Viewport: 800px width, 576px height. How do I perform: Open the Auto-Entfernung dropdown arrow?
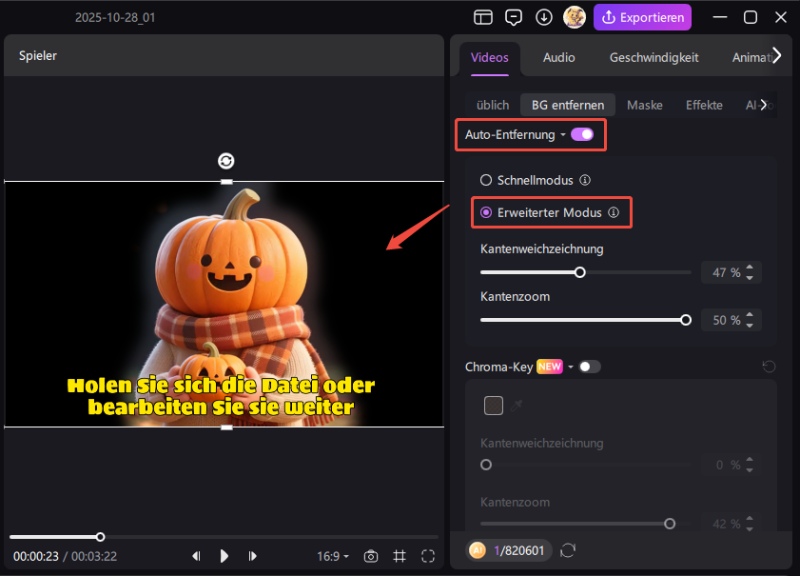561,133
